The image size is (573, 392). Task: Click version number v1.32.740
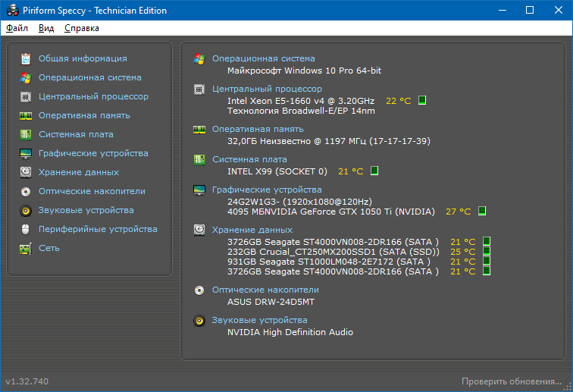tap(27, 381)
